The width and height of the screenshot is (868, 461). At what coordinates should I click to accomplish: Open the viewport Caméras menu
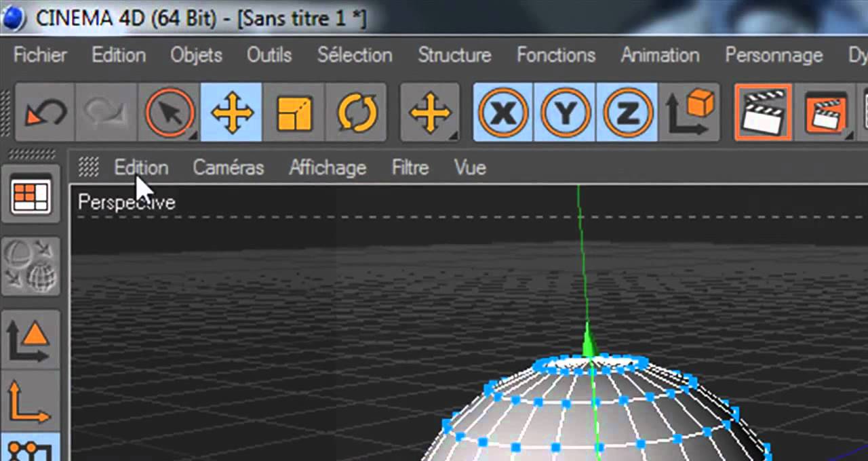[x=229, y=167]
